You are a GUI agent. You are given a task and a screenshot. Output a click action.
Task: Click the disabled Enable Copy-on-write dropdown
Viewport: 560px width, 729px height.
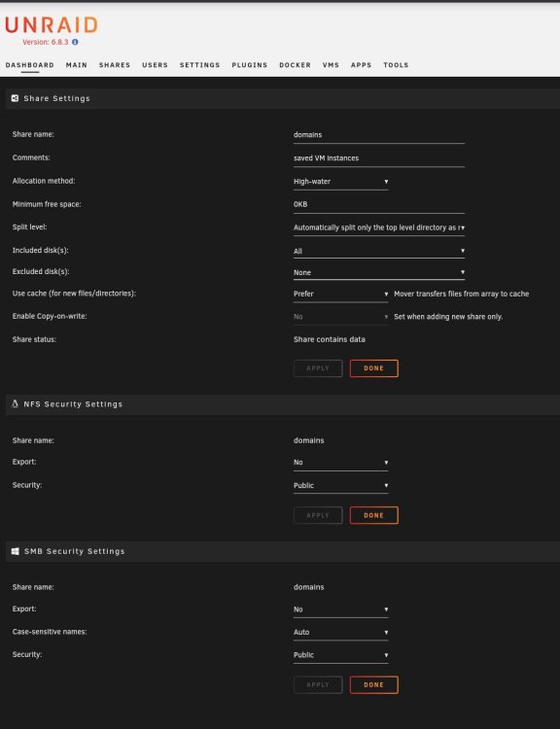click(x=340, y=317)
